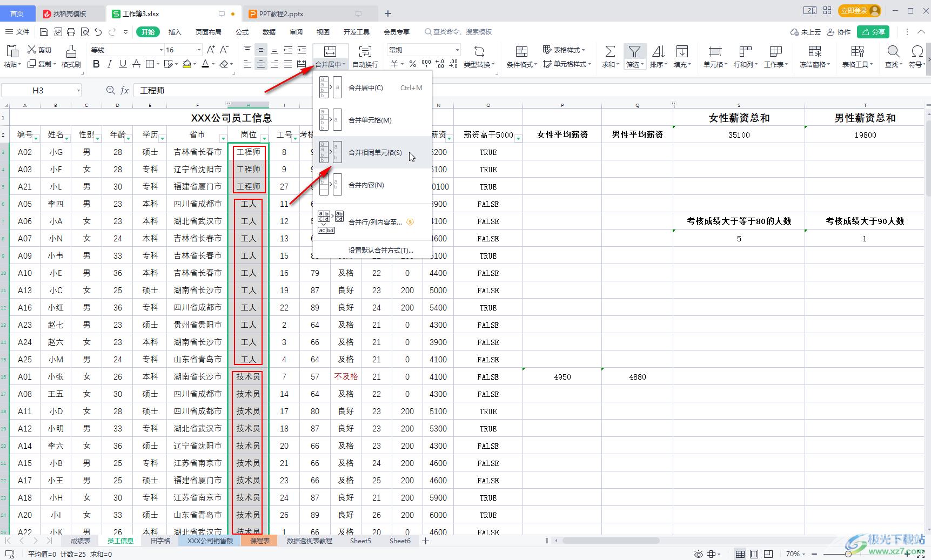Click the font color A swatch

[205, 64]
